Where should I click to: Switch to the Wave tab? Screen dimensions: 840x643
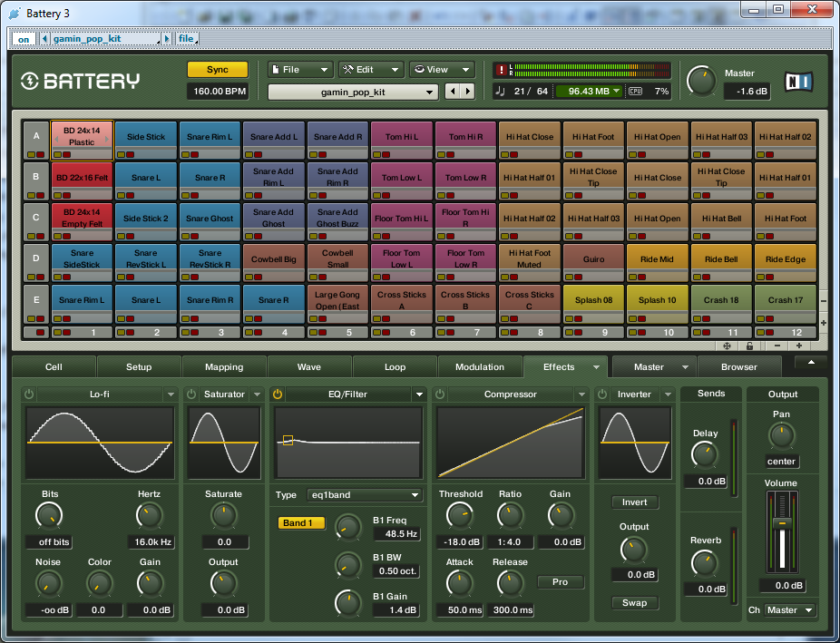[309, 366]
